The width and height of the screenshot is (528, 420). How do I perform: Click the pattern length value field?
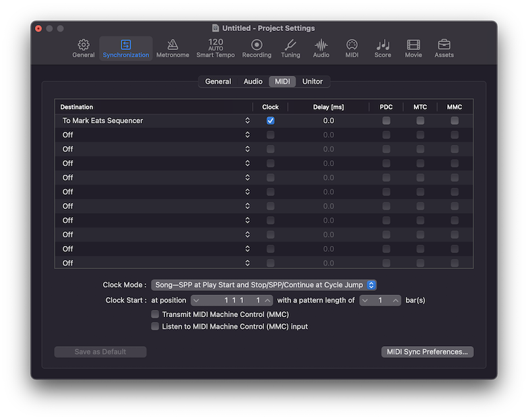380,300
